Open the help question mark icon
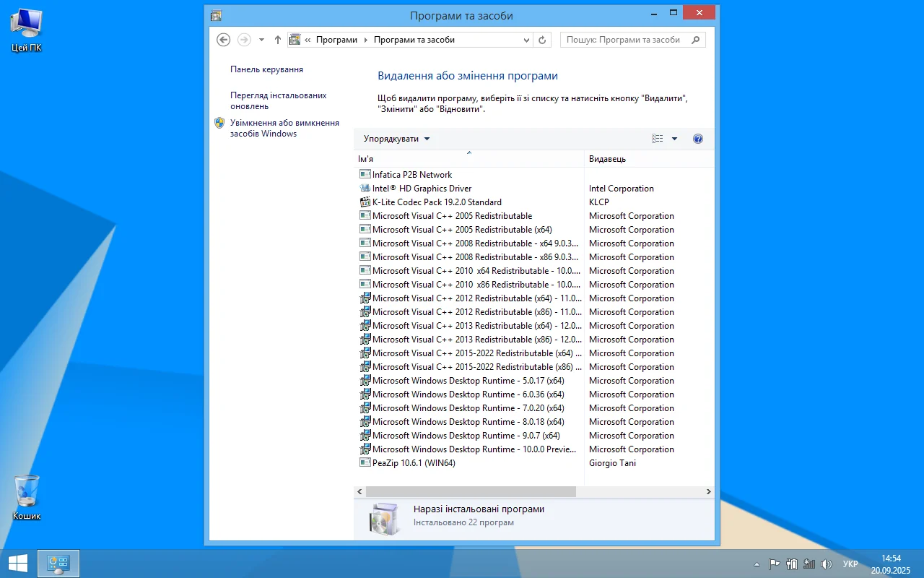This screenshot has width=924, height=578. 697,139
